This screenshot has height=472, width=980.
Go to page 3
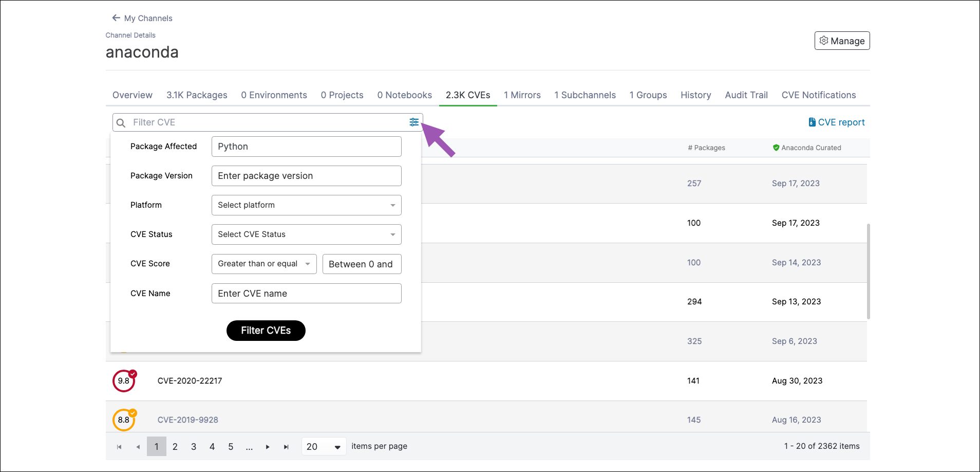tap(194, 447)
